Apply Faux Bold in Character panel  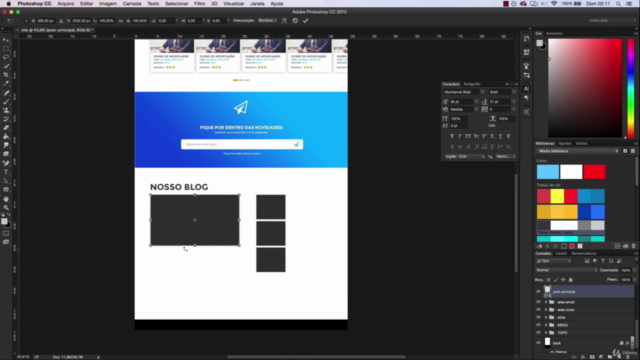[452, 136]
